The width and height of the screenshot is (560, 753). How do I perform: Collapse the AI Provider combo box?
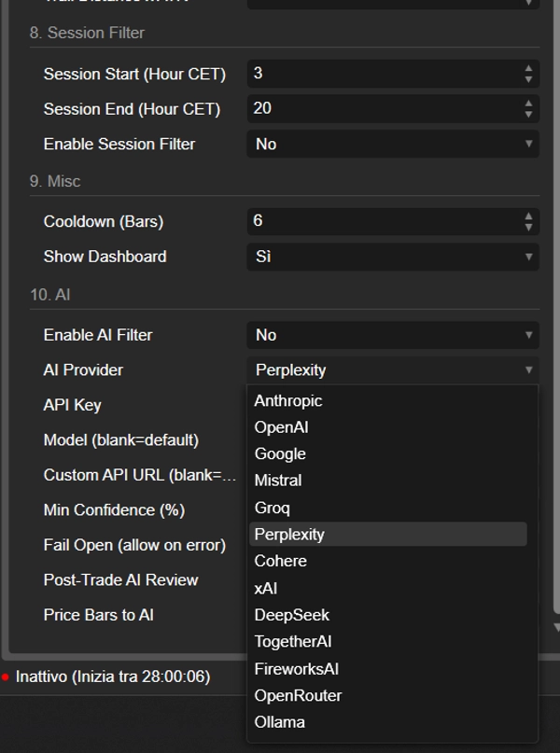[x=393, y=370]
